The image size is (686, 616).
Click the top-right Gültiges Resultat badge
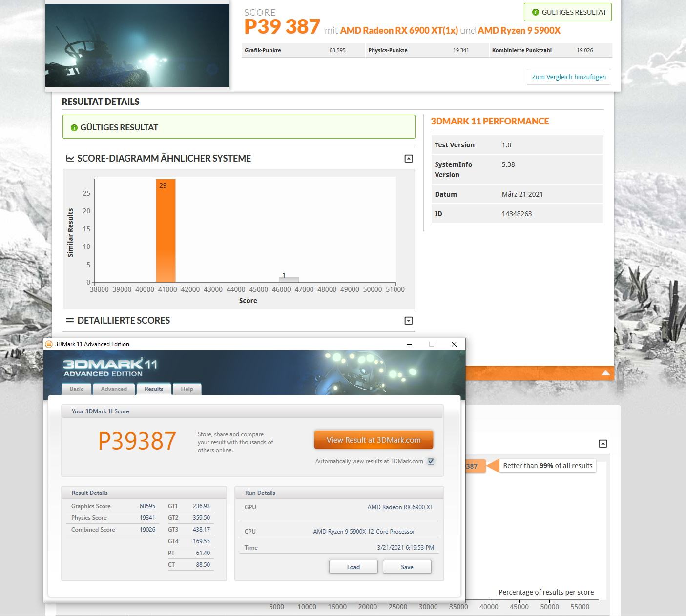tap(568, 12)
